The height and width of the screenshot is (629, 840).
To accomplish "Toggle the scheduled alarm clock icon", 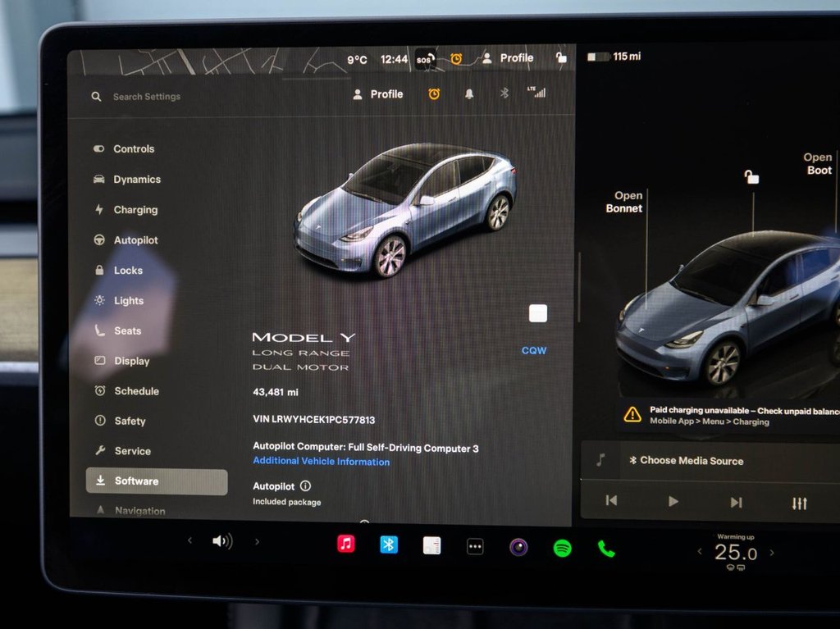I will [x=434, y=93].
